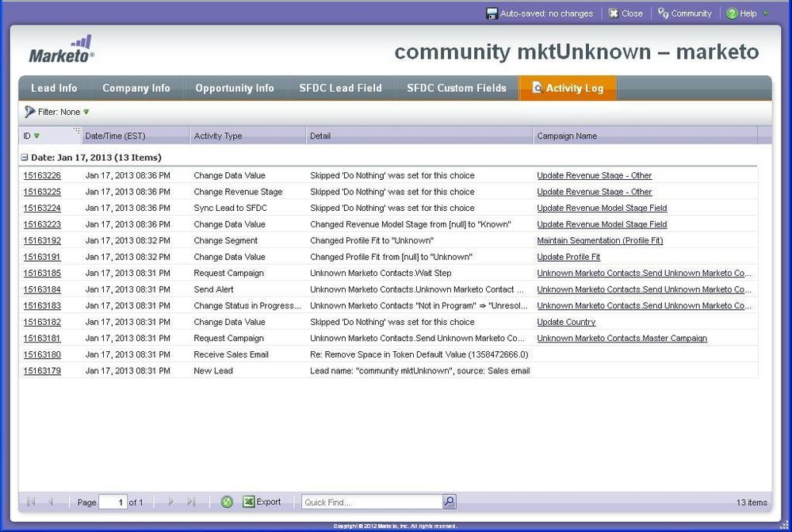
Task: Expand the Help menu dropdown arrow
Action: (x=765, y=13)
